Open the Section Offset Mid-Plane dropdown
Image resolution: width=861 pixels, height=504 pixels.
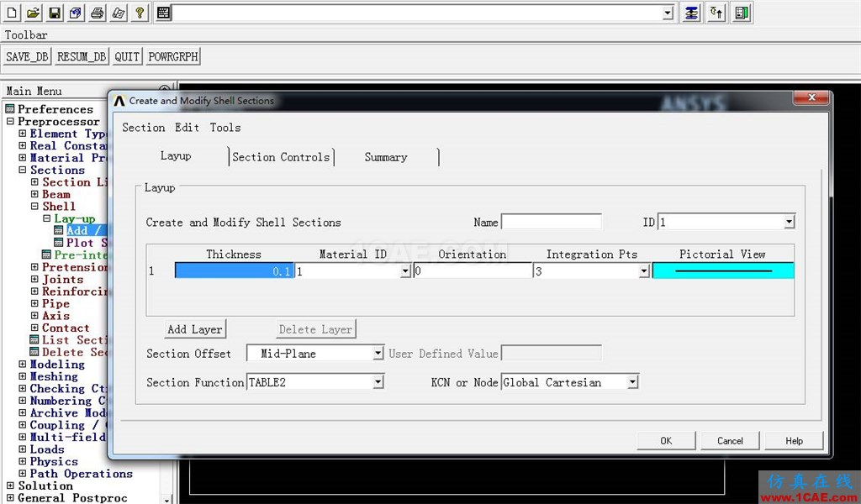[378, 353]
